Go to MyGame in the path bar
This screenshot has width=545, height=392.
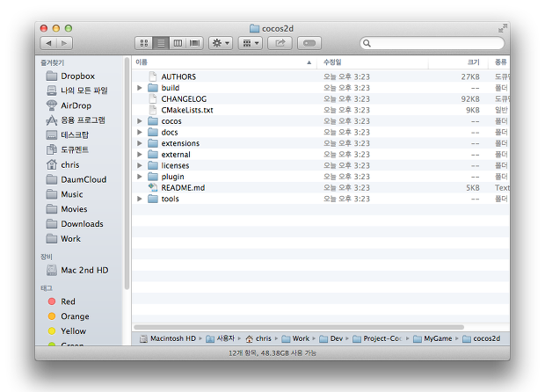coord(432,338)
